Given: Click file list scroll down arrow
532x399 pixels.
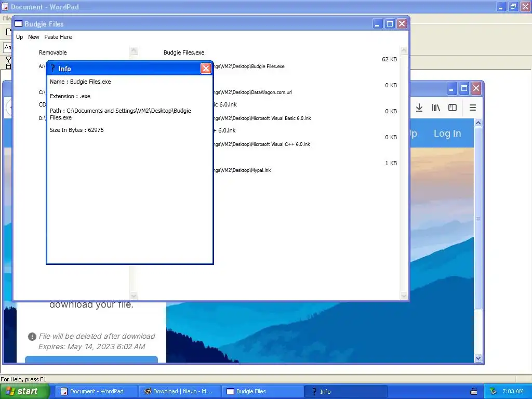Looking at the screenshot, I should click(404, 296).
